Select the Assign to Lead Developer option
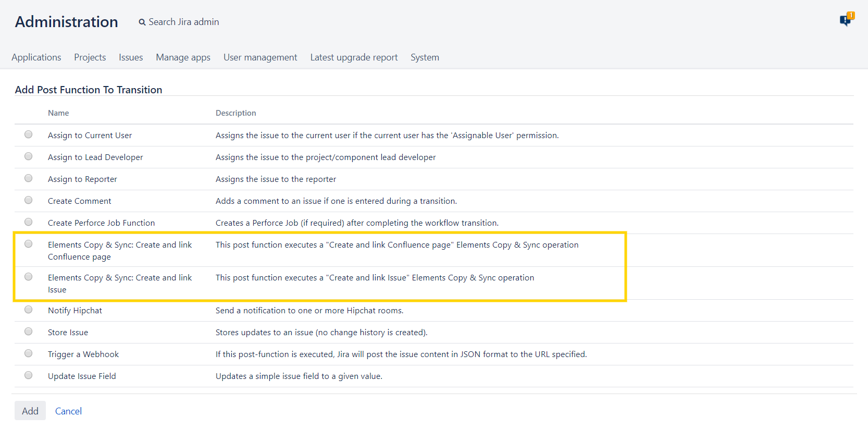This screenshot has width=868, height=429. point(29,156)
